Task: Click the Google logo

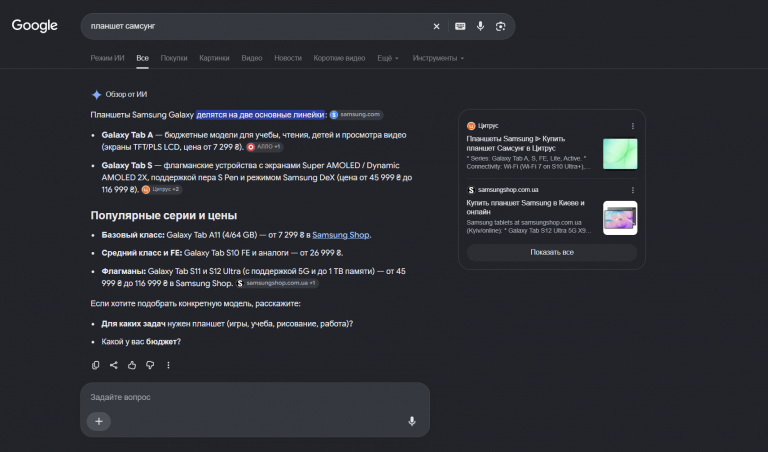Action: pos(34,25)
